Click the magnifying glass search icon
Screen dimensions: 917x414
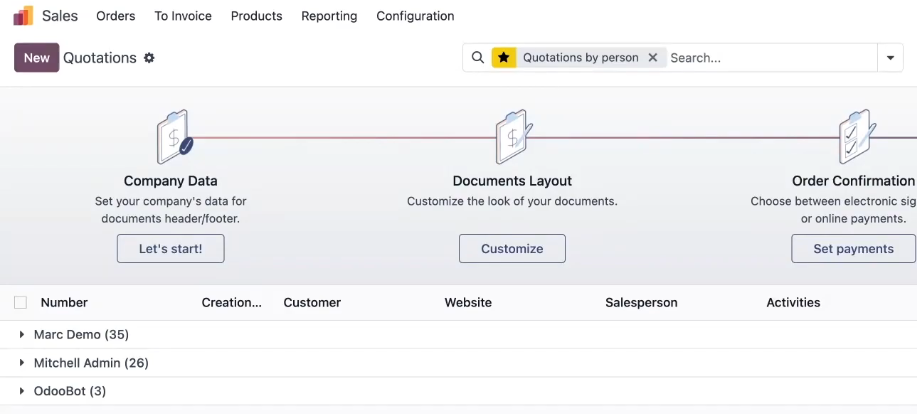click(x=478, y=57)
